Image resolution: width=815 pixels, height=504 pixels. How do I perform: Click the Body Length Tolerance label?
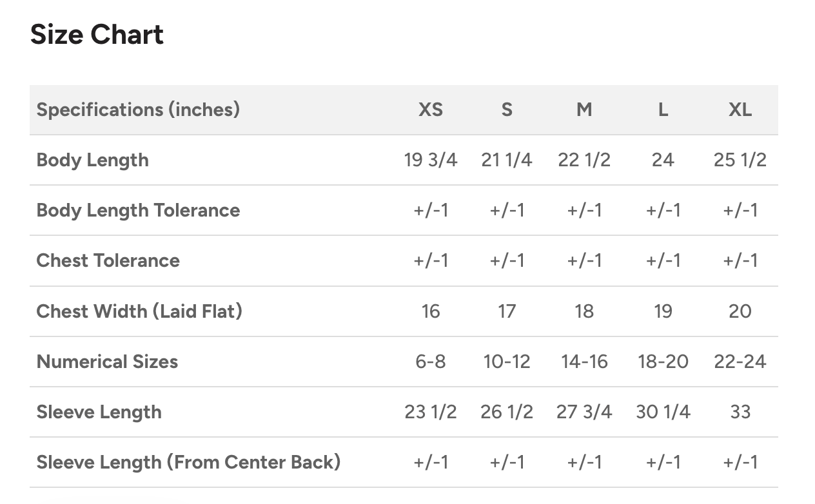[x=138, y=210]
